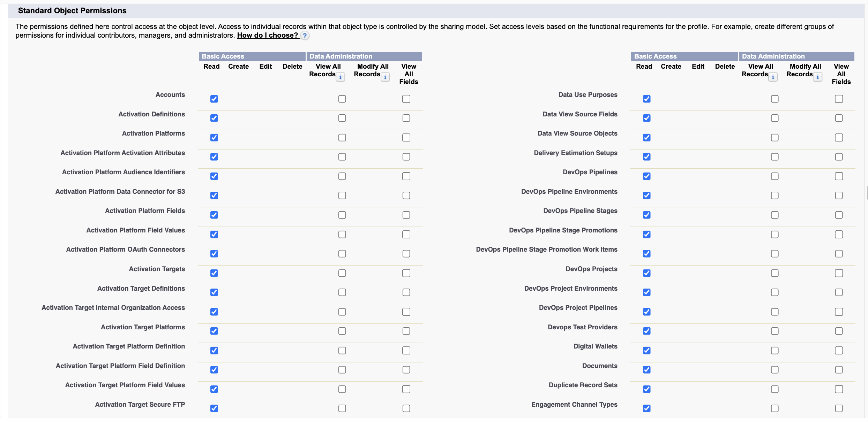Click info icon next to left View All Records
This screenshot has height=421, width=868.
click(x=341, y=77)
